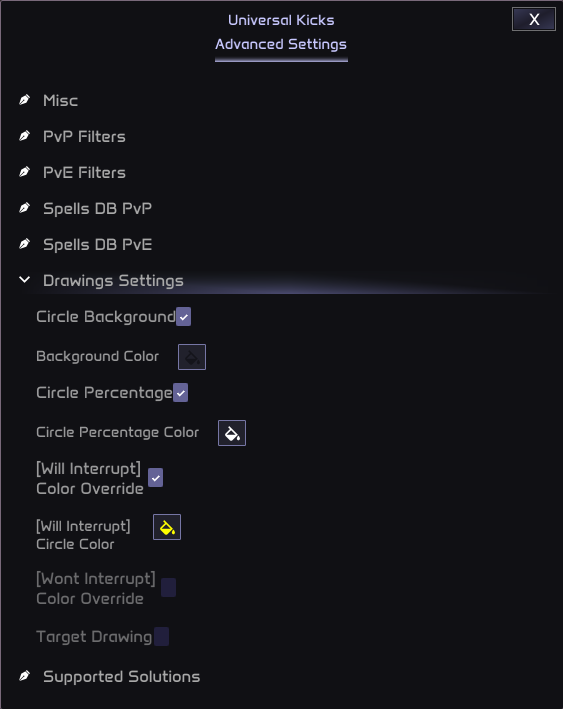Disable the Circle Background checkbox

pos(184,317)
